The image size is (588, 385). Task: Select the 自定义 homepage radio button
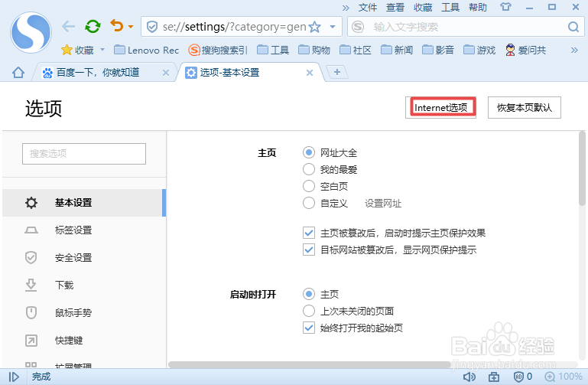(x=309, y=203)
